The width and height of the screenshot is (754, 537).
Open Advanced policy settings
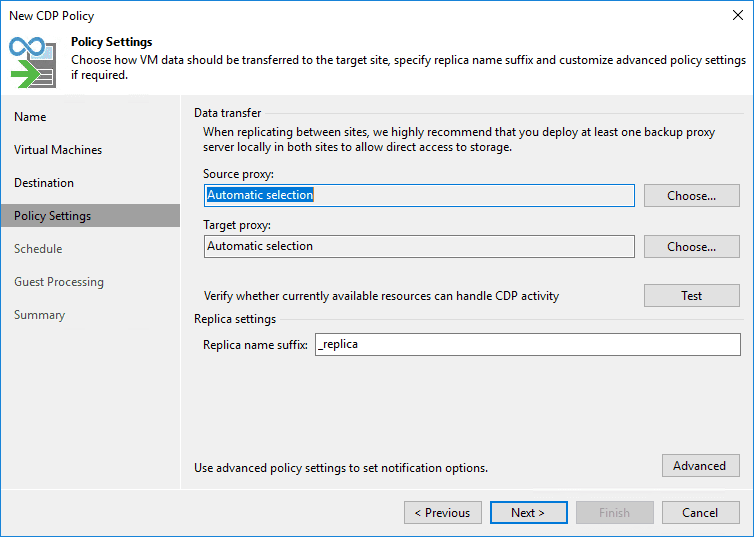coord(700,466)
